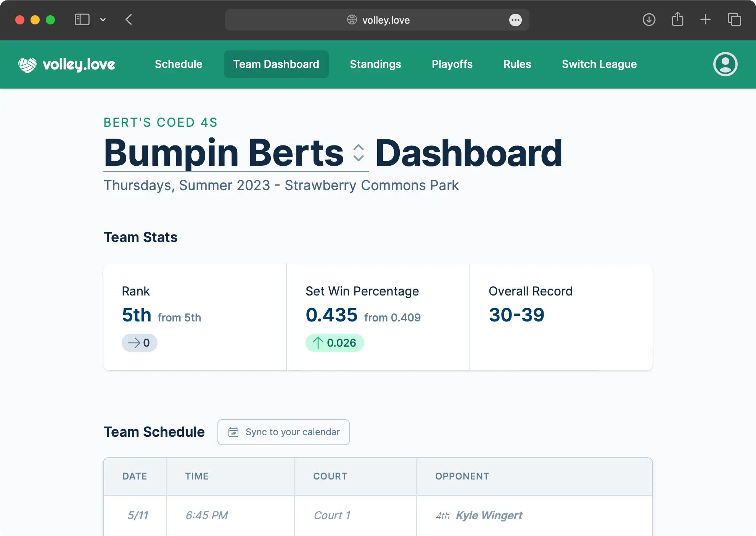Open a new tab with plus icon
Viewport: 756px width, 536px height.
(705, 19)
